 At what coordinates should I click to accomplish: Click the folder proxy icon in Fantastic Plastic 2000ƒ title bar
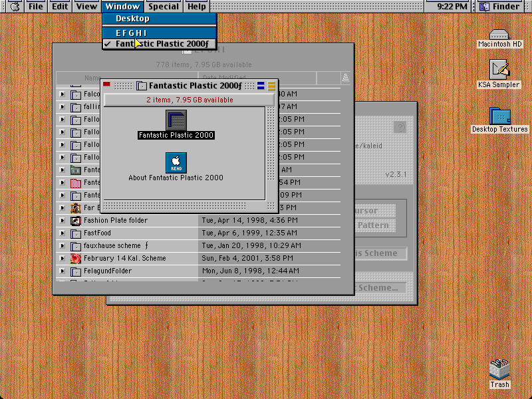point(141,86)
